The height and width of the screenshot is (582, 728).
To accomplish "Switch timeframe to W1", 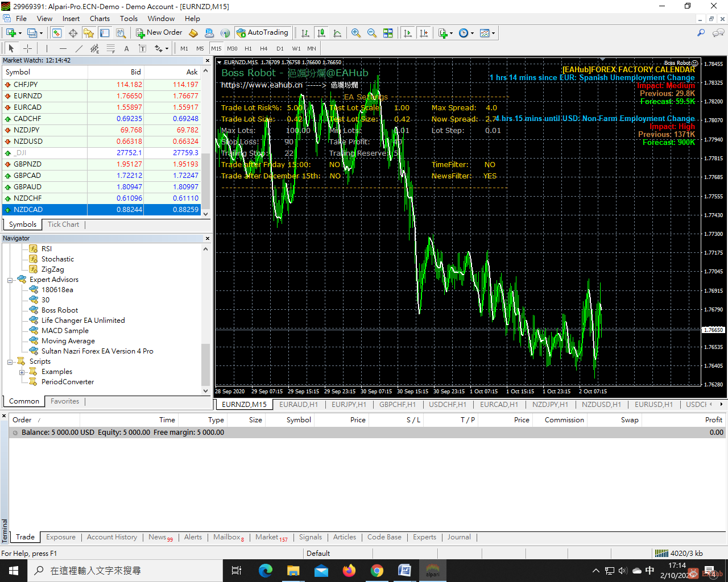I will click(x=296, y=48).
